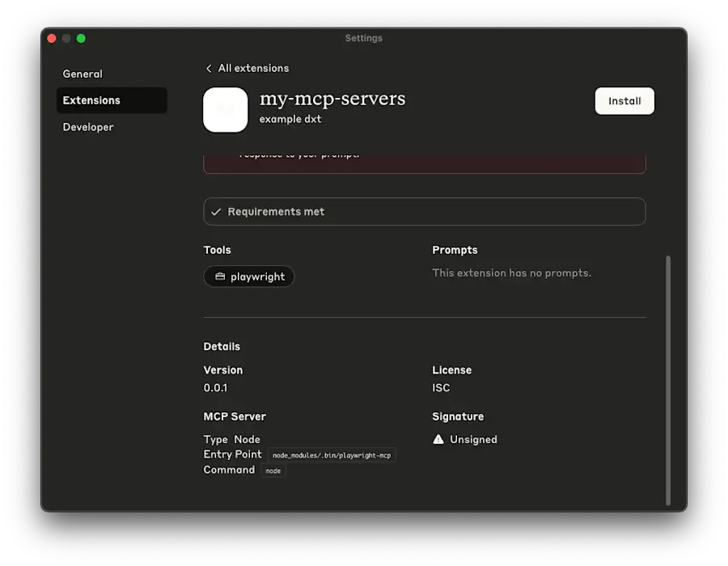Click the my-mcp-servers extension icon

pos(225,109)
